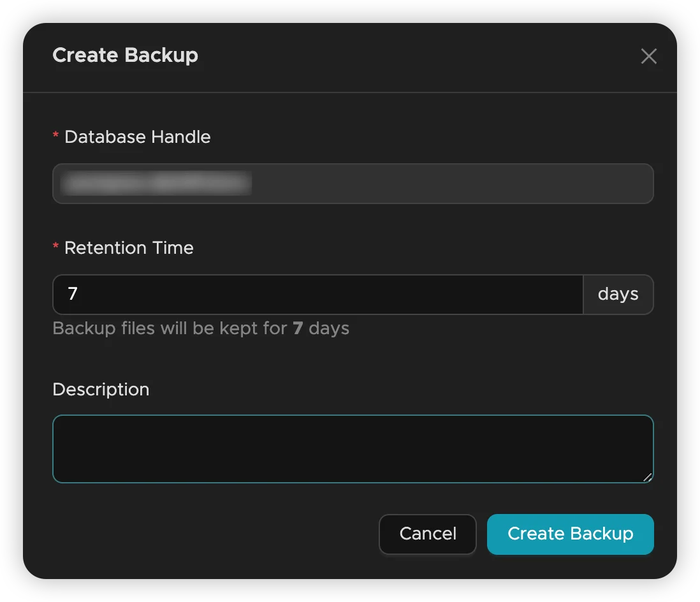Screen dimensions: 700x602
Task: Click the Retention Time label
Action: coord(129,247)
